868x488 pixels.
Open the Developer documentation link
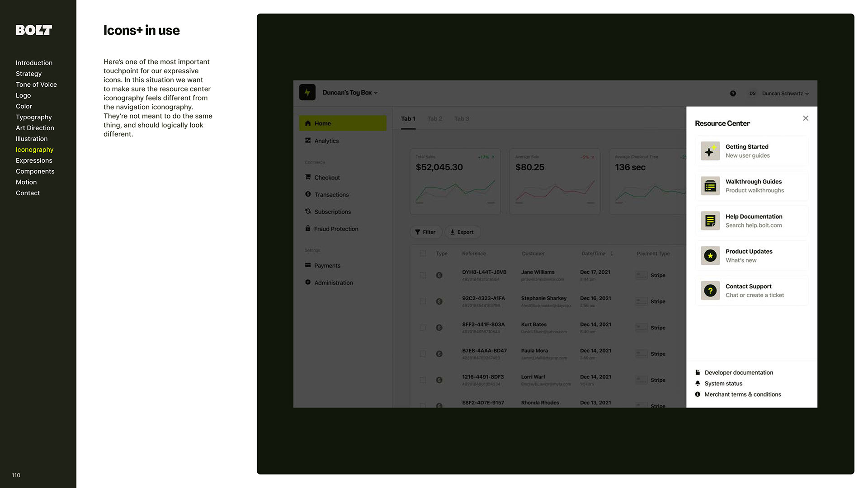point(738,372)
